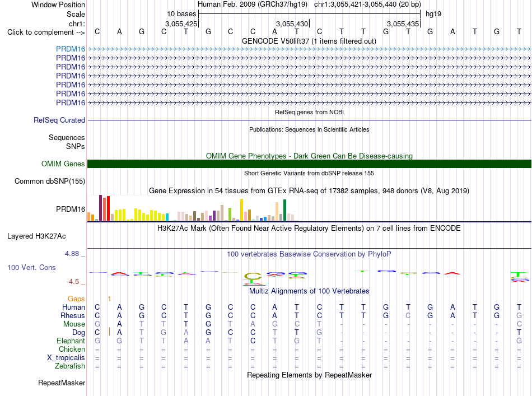The height and width of the screenshot is (396, 532).
Task: Open the OMIM Genes label
Action: [63, 164]
